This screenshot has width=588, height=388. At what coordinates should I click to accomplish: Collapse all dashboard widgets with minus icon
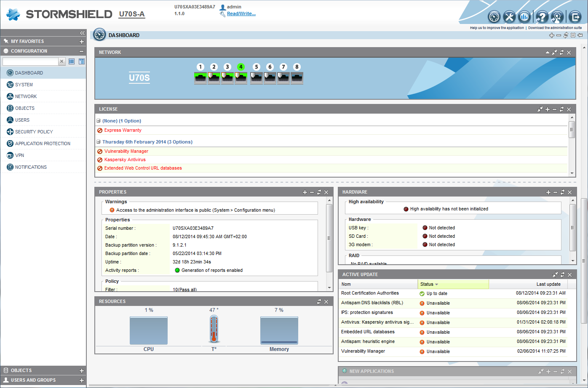click(559, 35)
